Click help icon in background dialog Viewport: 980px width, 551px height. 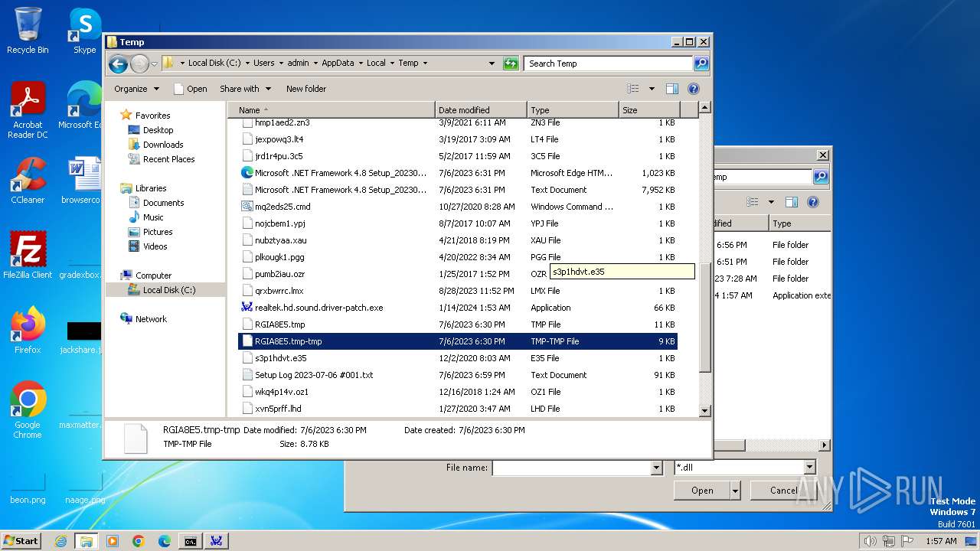[x=813, y=202]
